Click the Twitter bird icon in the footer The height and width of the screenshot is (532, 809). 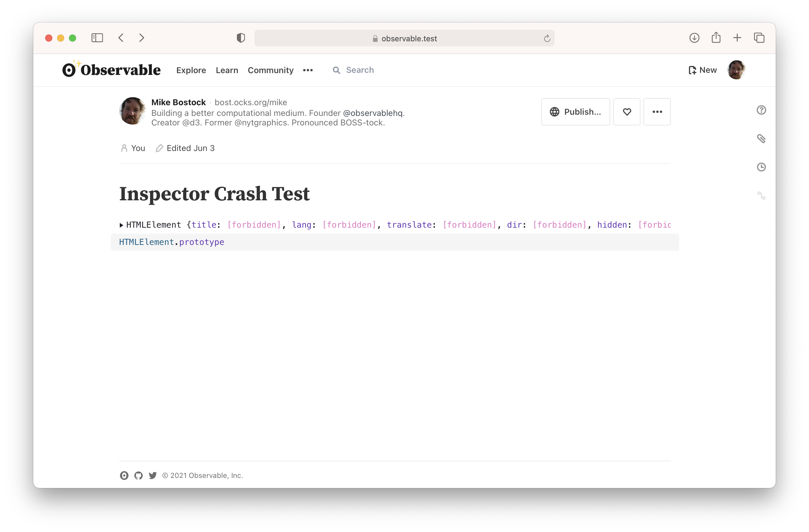pos(153,475)
